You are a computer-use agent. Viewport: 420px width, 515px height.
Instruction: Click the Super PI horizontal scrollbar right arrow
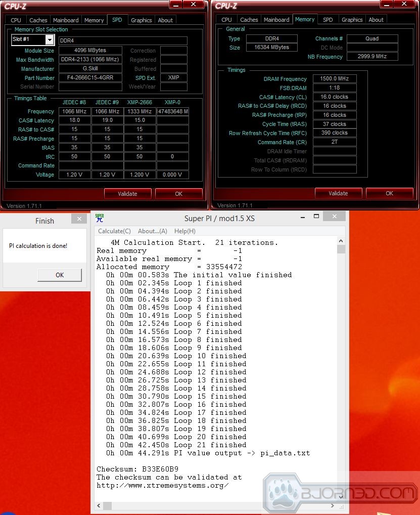tap(333, 505)
